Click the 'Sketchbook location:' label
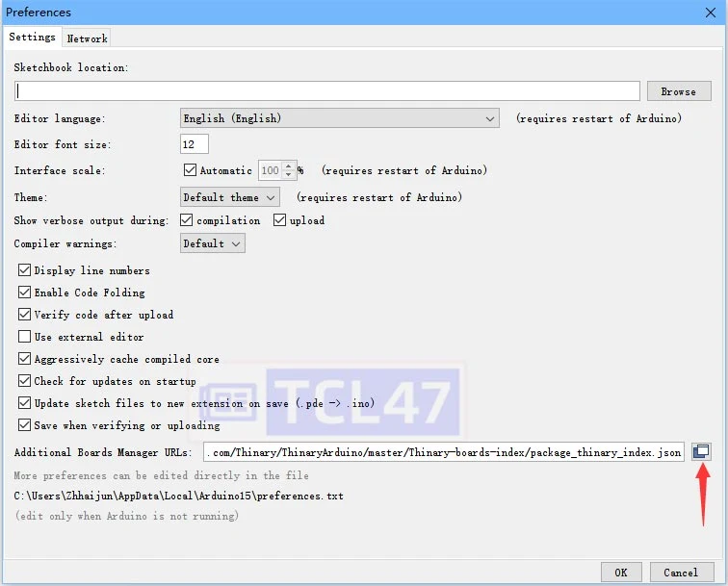The height and width of the screenshot is (586, 728). tap(71, 67)
